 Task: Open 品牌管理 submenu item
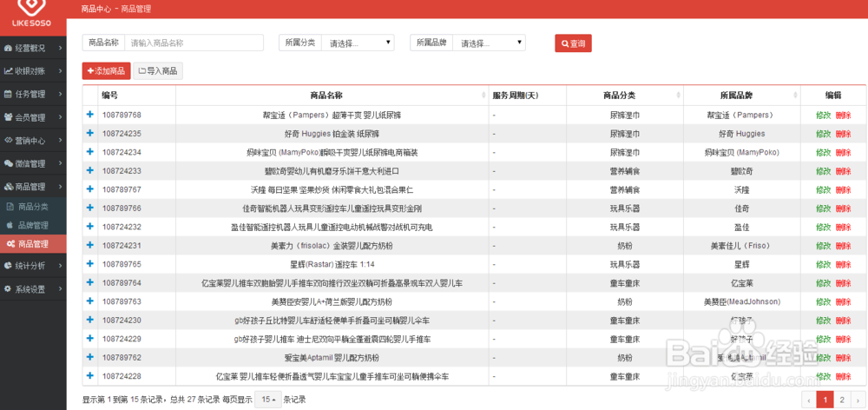click(x=33, y=226)
